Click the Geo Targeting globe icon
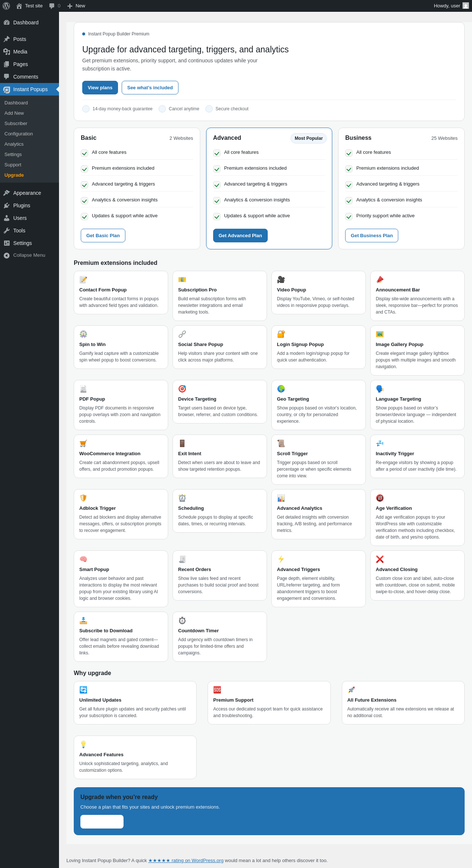 tap(281, 389)
